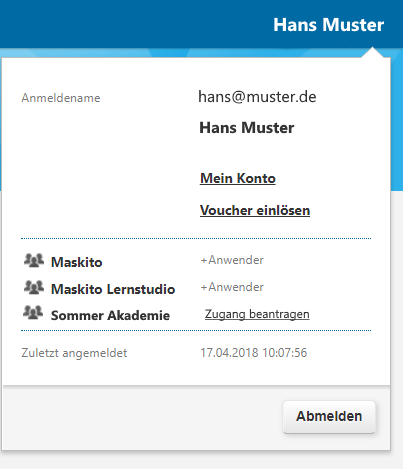Click the Zuletzt angemeldet label
The height and width of the screenshot is (469, 403).
pyautogui.click(x=74, y=353)
